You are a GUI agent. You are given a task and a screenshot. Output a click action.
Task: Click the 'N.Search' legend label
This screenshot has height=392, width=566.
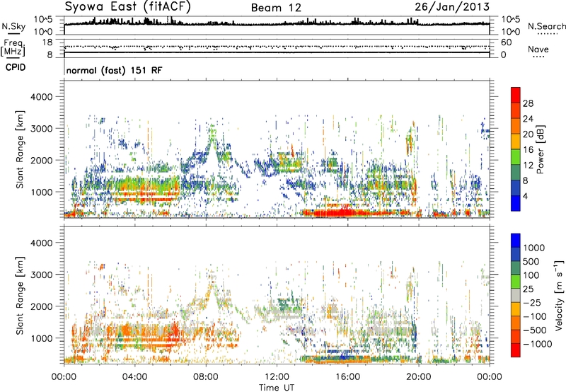tap(546, 26)
